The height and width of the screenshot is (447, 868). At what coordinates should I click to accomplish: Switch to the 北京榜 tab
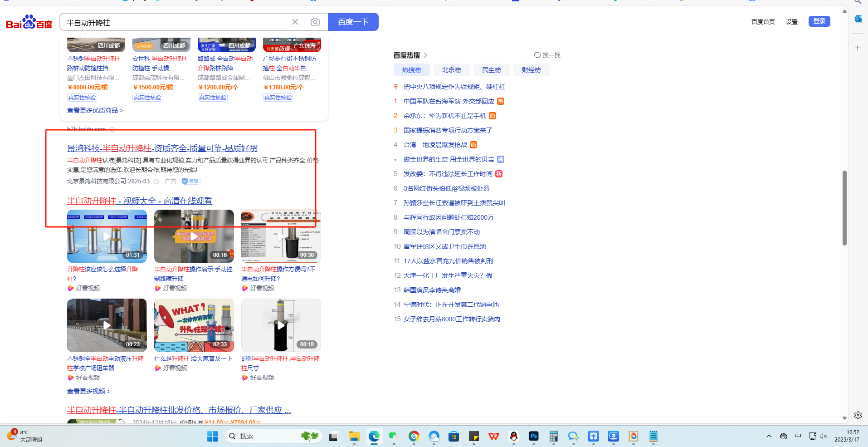pyautogui.click(x=451, y=70)
